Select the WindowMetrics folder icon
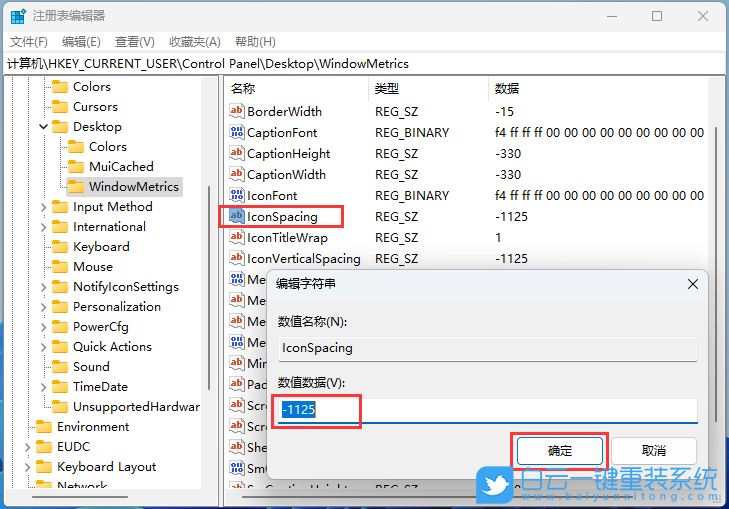Screen dimensions: 729x509 click(76, 187)
